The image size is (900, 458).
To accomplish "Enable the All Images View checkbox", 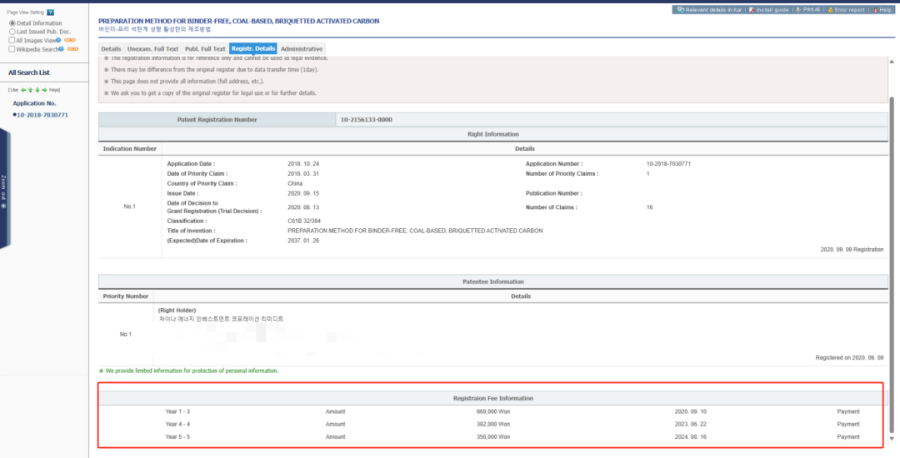I will click(12, 40).
